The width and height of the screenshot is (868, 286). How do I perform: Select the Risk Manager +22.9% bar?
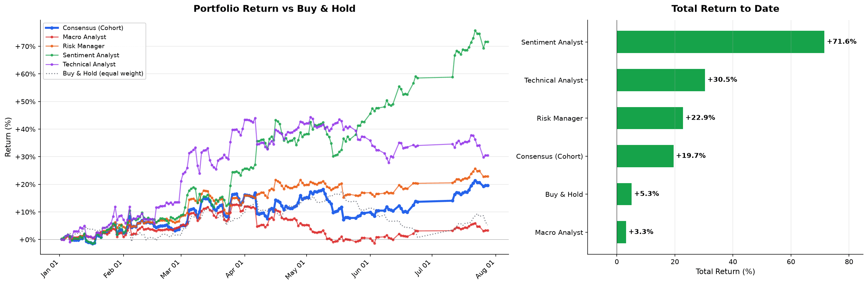coord(650,118)
